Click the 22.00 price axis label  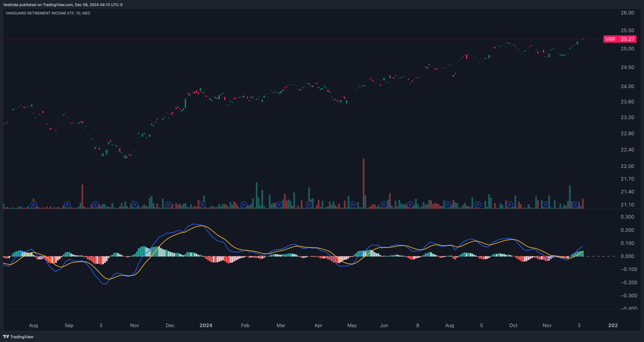[x=628, y=166]
